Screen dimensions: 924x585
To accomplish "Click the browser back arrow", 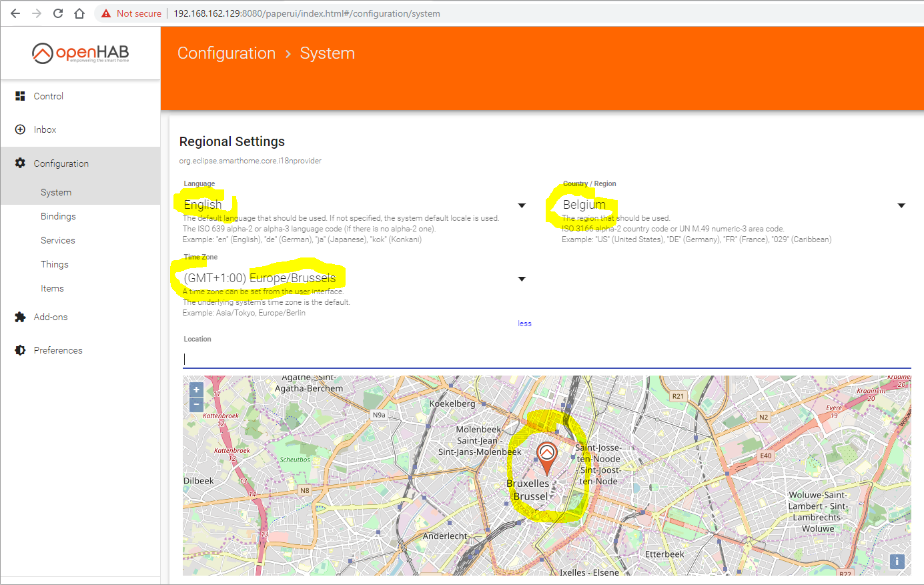I will (15, 13).
